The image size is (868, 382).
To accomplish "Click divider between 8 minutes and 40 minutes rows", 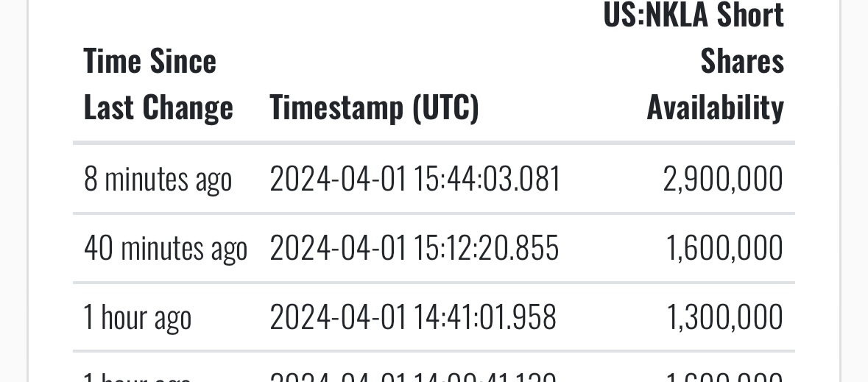I will tap(434, 213).
